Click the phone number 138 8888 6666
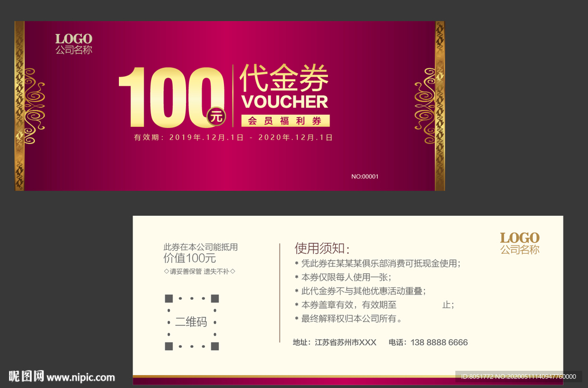This screenshot has width=588, height=388. tap(439, 342)
